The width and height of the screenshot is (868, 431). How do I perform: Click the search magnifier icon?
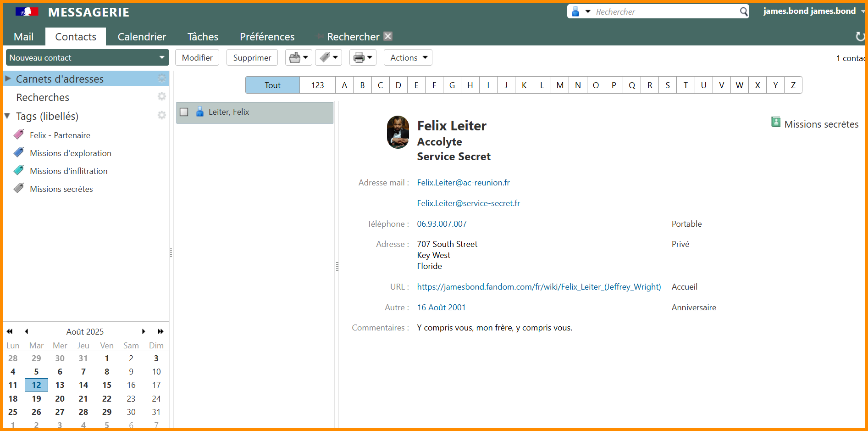[743, 11]
